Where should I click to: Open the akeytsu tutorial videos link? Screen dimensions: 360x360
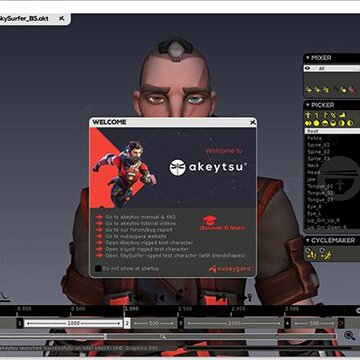coord(140,223)
